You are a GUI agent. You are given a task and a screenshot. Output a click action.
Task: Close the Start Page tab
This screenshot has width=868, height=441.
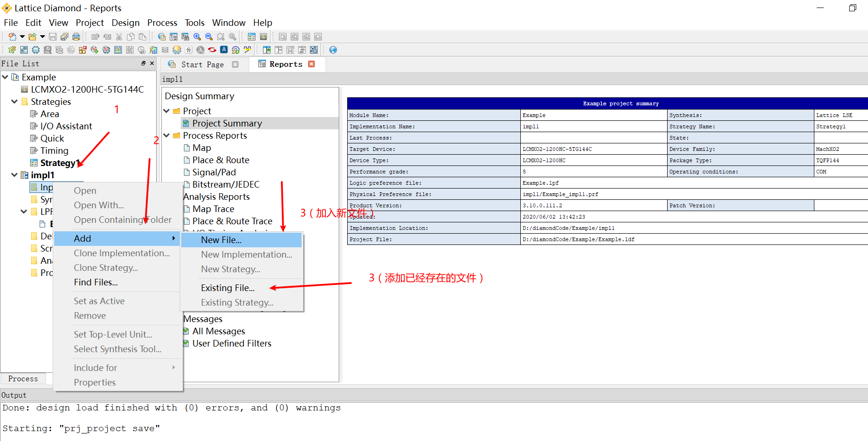(x=235, y=64)
